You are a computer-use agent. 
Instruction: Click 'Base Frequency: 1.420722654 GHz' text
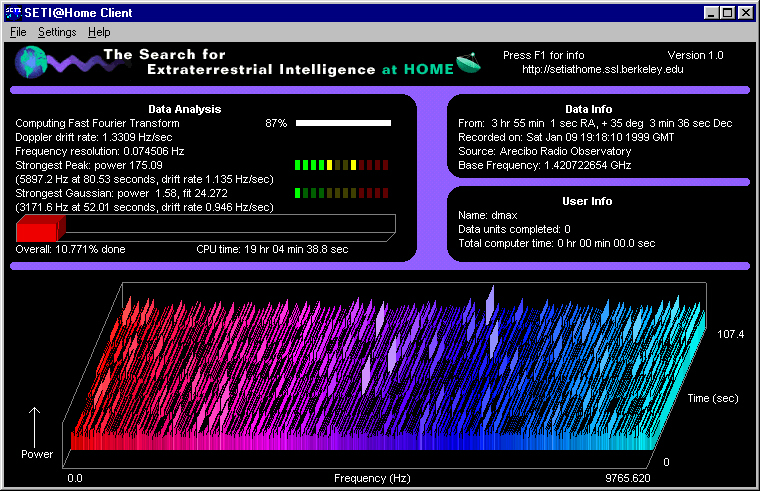pyautogui.click(x=545, y=166)
